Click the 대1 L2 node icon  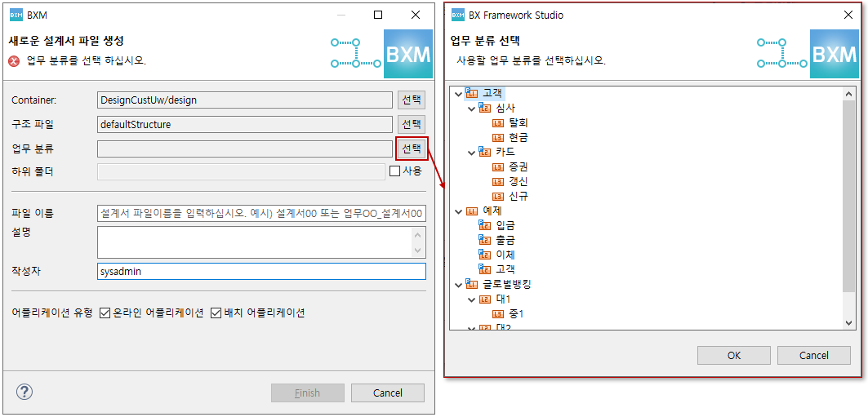pyautogui.click(x=485, y=299)
